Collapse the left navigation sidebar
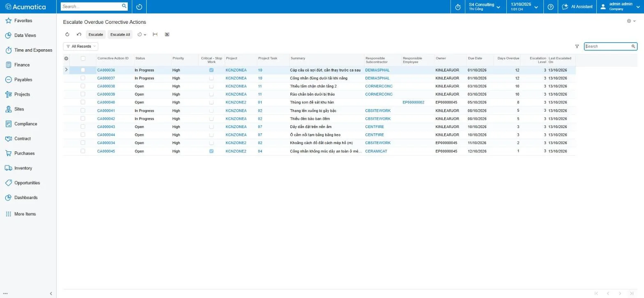Screen dimensions: 644x298 click(x=51, y=293)
